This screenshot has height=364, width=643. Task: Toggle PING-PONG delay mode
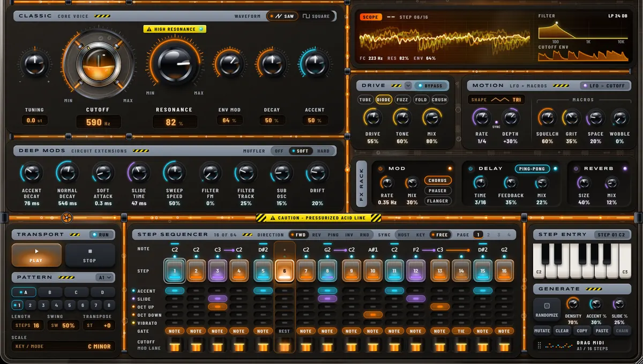533,169
